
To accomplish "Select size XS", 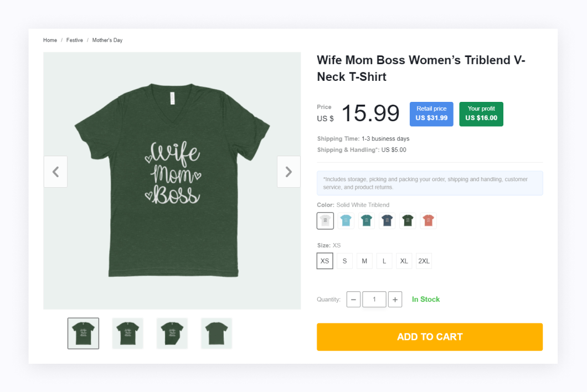I will [325, 261].
